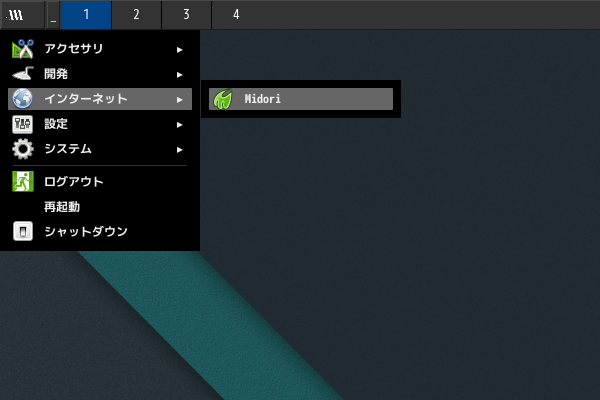Switch to workspace 1
This screenshot has height=400, width=600.
click(86, 15)
